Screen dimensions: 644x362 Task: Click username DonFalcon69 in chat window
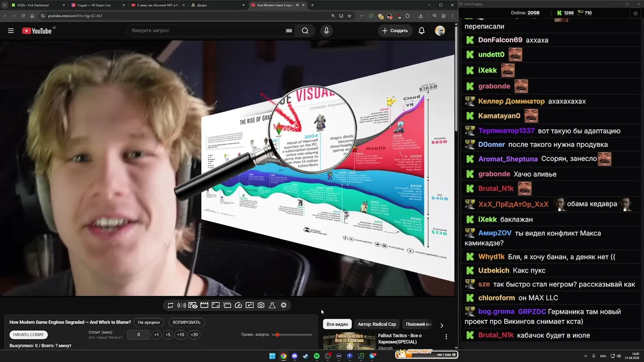tap(500, 40)
